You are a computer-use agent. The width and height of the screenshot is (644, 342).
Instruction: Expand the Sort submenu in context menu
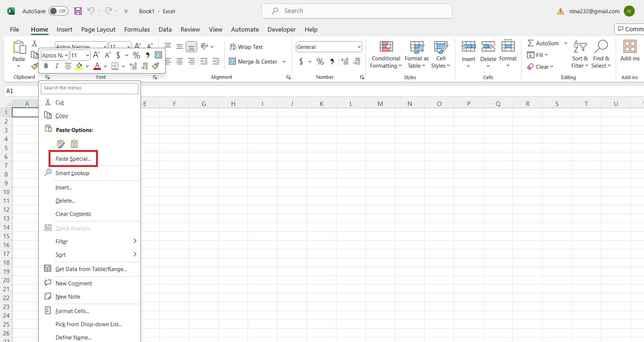click(90, 254)
